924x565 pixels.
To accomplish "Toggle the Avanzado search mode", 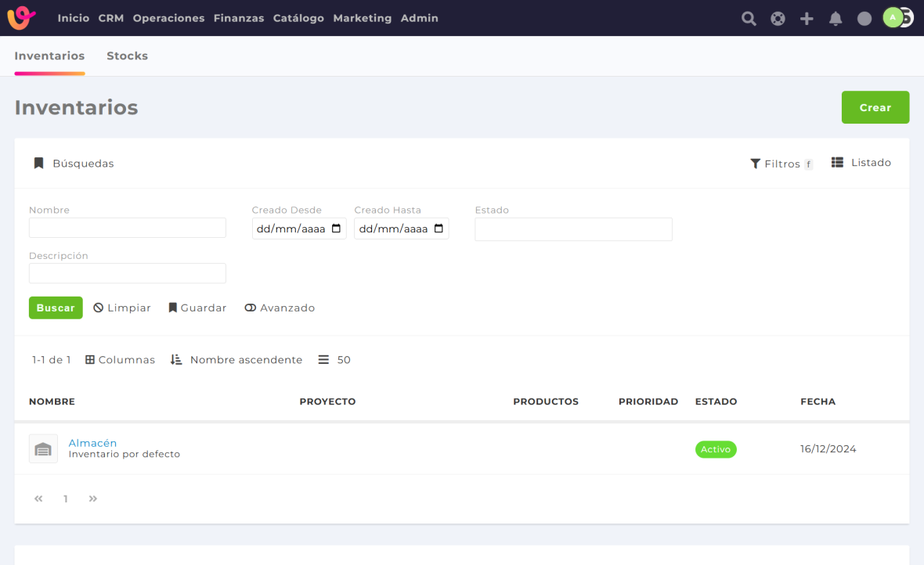I will tap(280, 308).
